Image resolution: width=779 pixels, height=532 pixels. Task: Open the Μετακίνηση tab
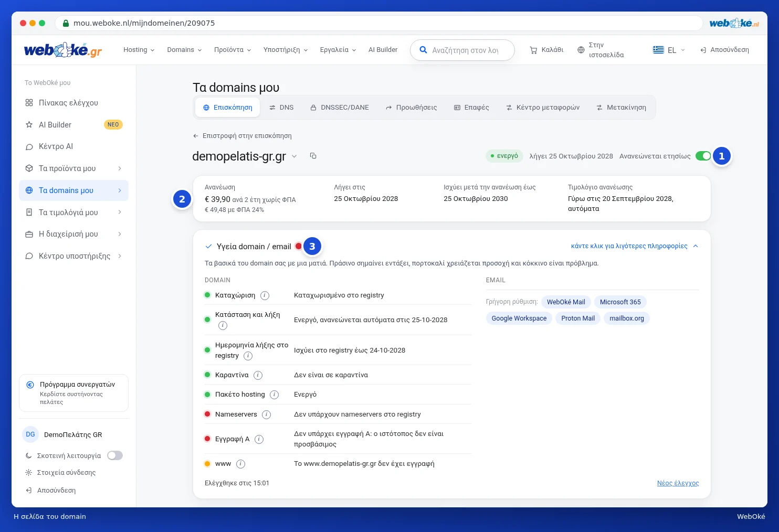point(622,108)
